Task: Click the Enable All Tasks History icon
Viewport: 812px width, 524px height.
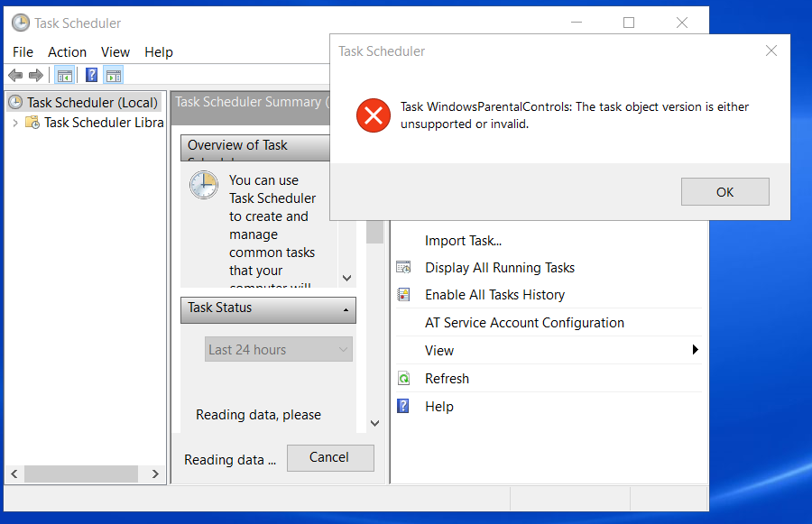Action: [x=403, y=294]
